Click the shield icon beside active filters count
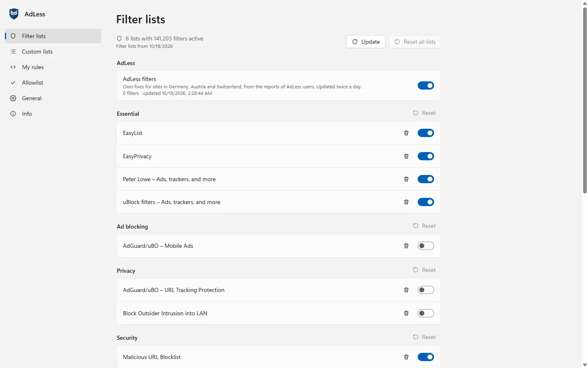This screenshot has width=588, height=368. tap(119, 38)
